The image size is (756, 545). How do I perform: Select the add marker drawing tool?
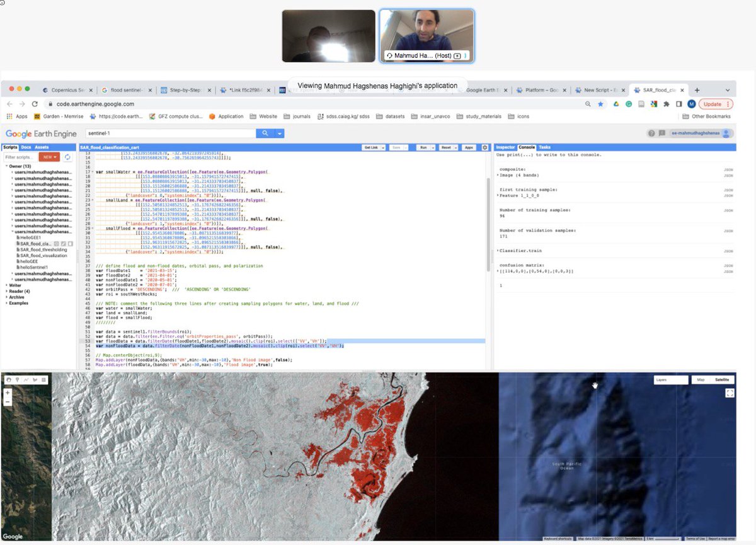pos(16,379)
